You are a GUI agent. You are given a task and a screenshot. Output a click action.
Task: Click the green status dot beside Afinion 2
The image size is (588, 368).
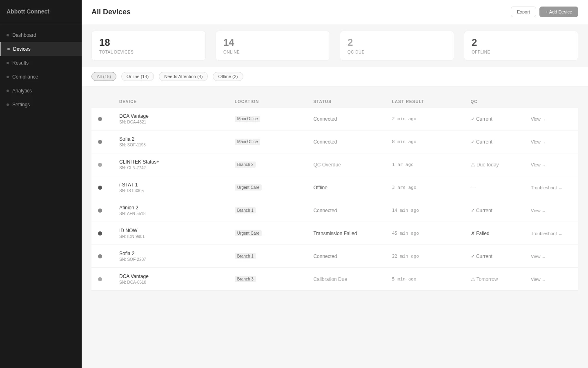pyautogui.click(x=100, y=211)
